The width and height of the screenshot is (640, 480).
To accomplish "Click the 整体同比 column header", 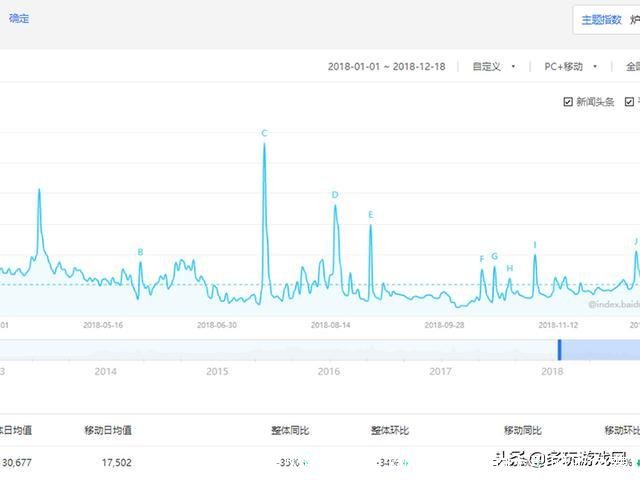I will pyautogui.click(x=290, y=430).
